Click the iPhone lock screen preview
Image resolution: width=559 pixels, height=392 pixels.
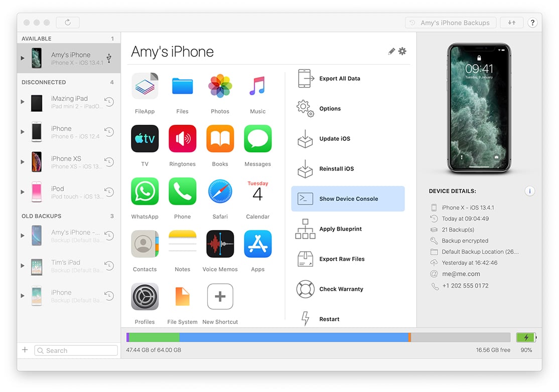479,108
